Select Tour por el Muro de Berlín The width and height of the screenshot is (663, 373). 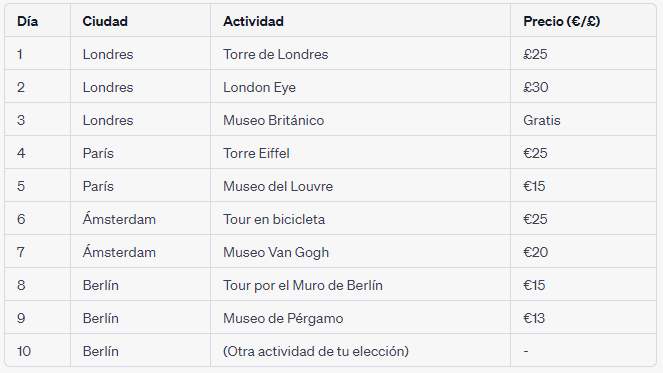tap(303, 285)
